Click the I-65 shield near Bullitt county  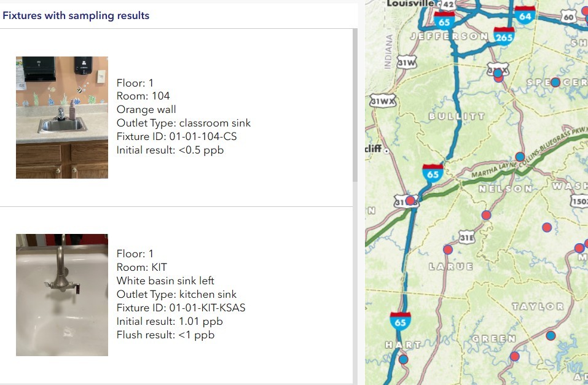click(x=433, y=173)
